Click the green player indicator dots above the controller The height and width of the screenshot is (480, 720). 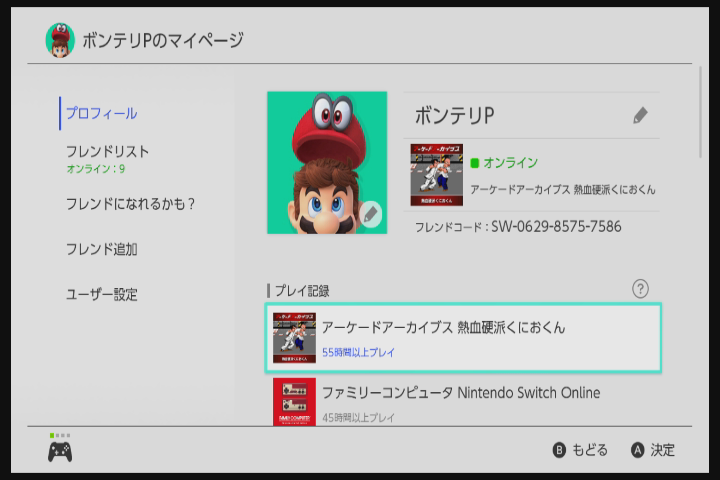point(60,435)
